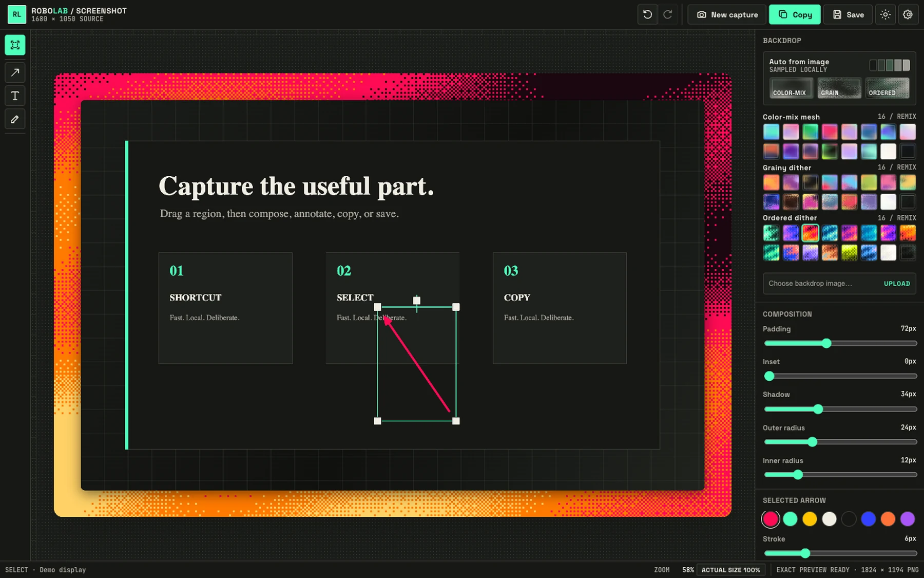Adjust the Shadow slider
The width and height of the screenshot is (924, 578).
(x=840, y=409)
